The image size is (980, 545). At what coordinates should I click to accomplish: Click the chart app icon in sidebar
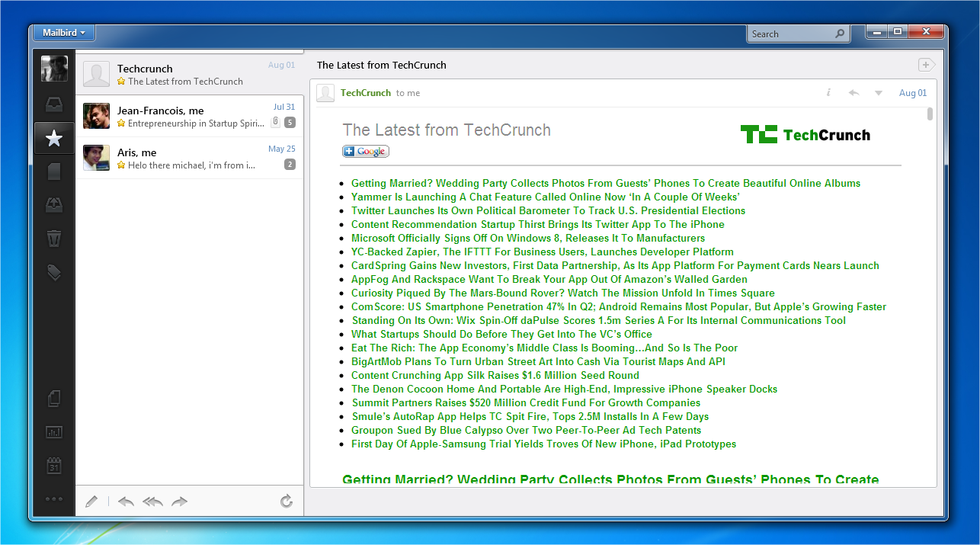pos(54,431)
